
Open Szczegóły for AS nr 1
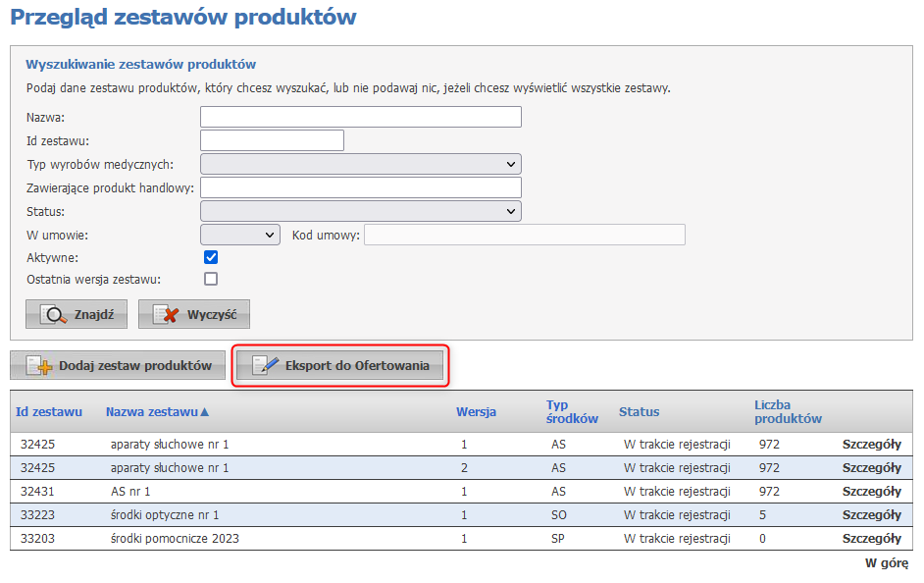pos(871,492)
